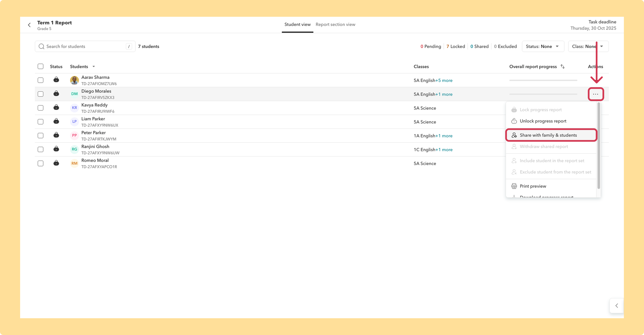Image resolution: width=644 pixels, height=335 pixels.
Task: Click the PP avatar for Peter Parker
Action: [x=75, y=136]
